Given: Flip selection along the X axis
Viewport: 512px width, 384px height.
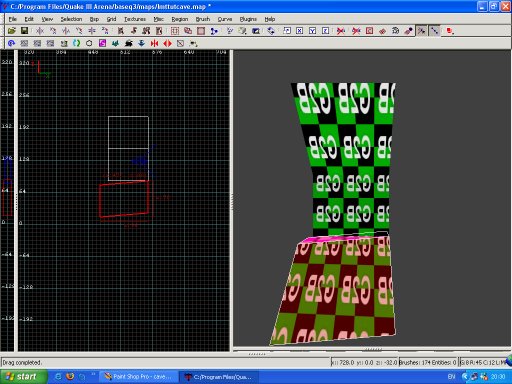Looking at the screenshot, I should click(40, 31).
